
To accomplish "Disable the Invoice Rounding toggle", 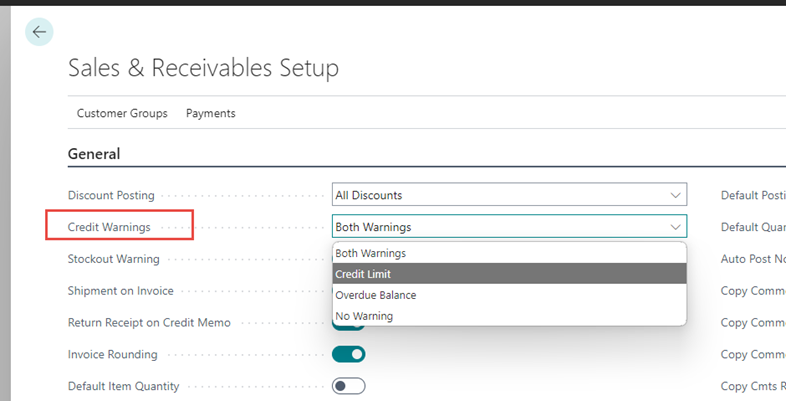I will (349, 354).
